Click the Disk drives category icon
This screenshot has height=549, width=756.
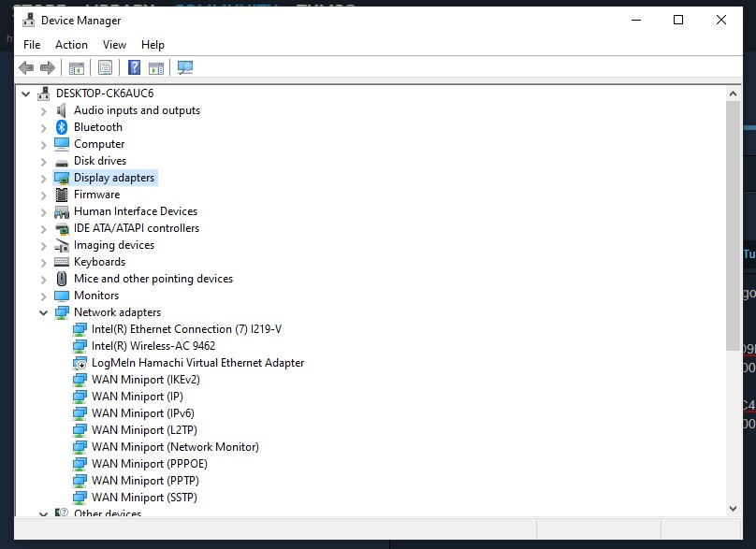coord(62,163)
